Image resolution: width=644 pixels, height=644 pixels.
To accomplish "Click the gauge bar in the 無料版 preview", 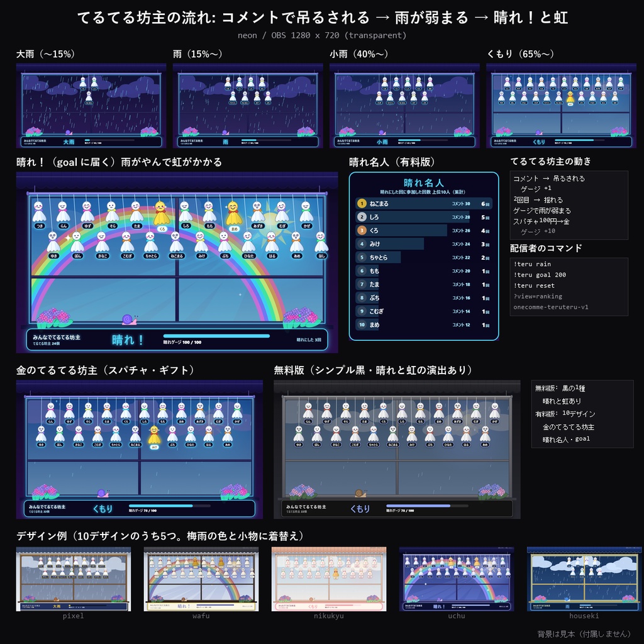I will 427,506.
